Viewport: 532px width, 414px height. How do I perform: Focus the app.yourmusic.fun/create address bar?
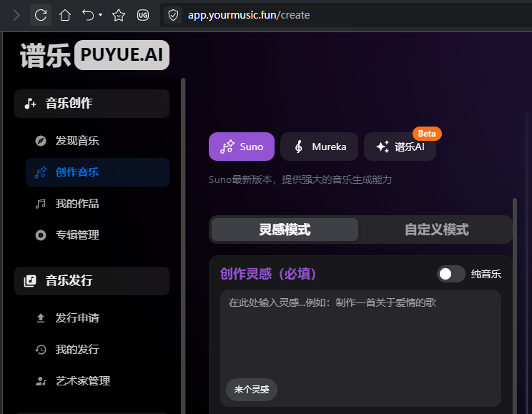point(346,15)
